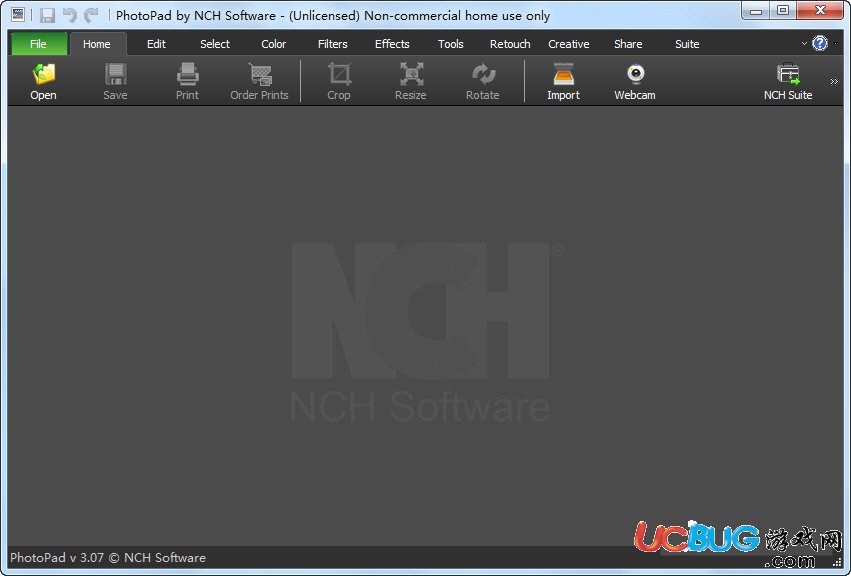851x576 pixels.
Task: Click the status bar text PhotoPad v 3.07
Action: pyautogui.click(x=57, y=558)
